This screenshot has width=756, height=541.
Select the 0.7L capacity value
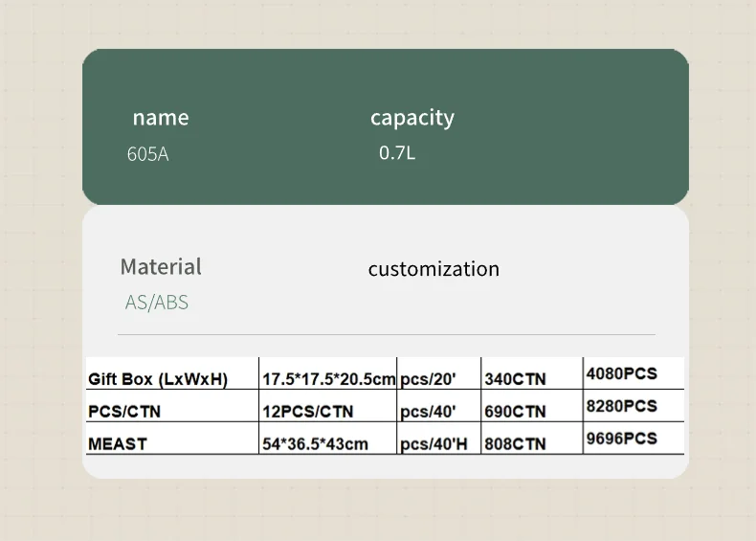397,152
